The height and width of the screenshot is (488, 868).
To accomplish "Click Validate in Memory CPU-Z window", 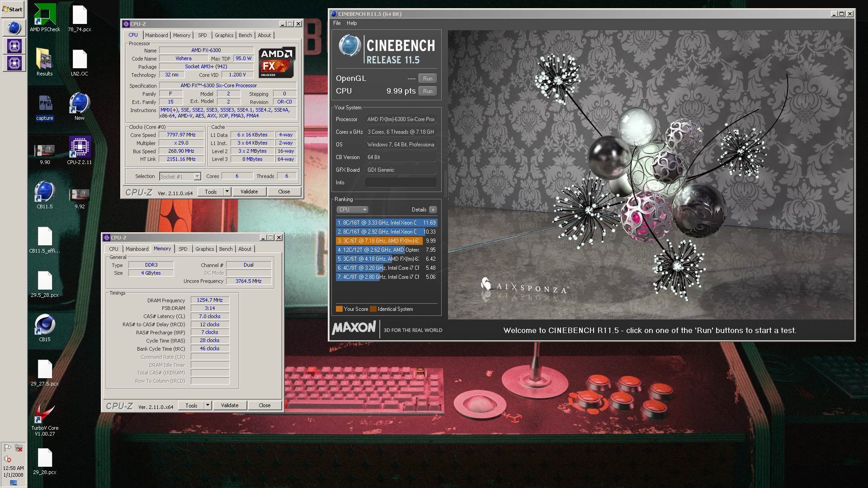I will tap(230, 405).
